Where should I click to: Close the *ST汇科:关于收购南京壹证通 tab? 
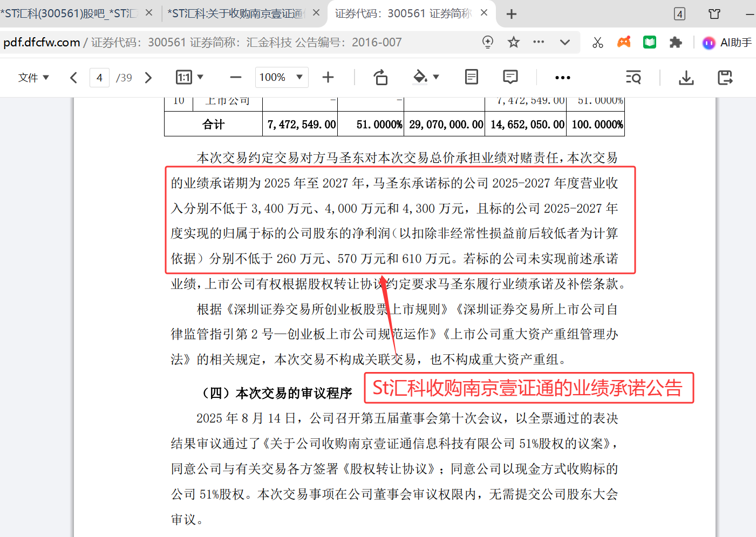316,13
